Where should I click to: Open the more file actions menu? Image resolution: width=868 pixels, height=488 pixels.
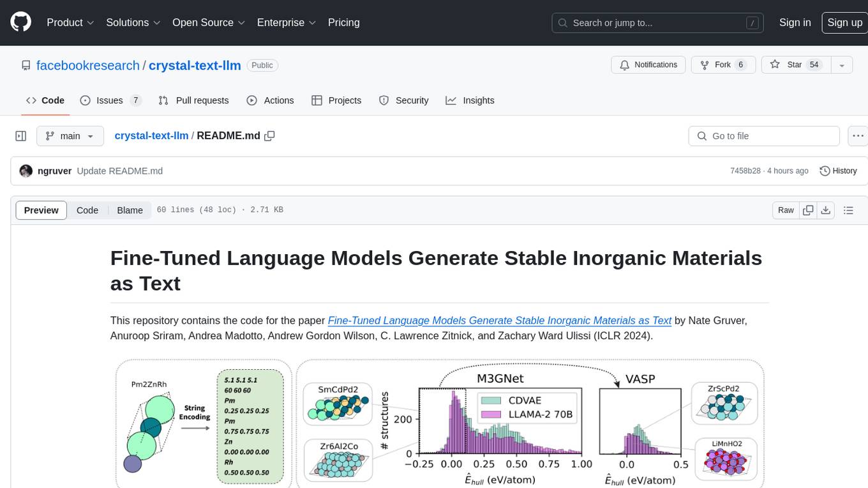858,136
